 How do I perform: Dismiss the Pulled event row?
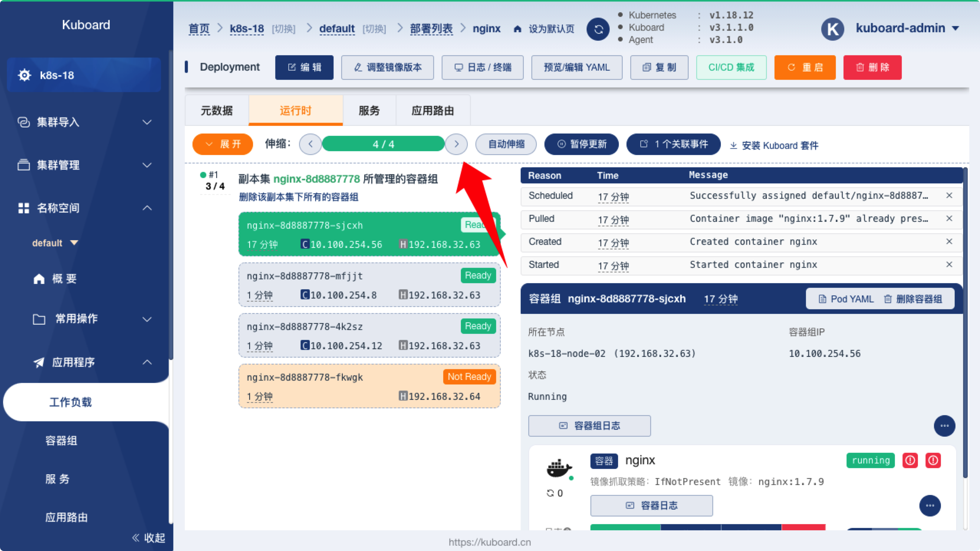tap(949, 219)
